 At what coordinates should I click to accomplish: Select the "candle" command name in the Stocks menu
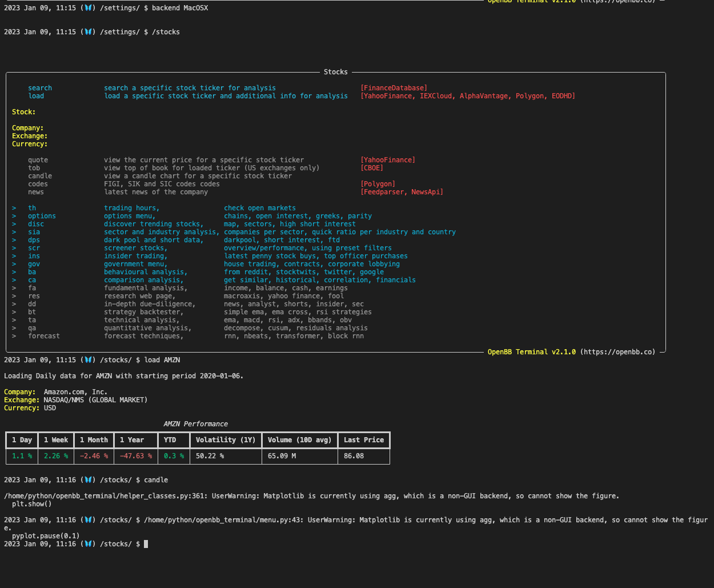40,176
